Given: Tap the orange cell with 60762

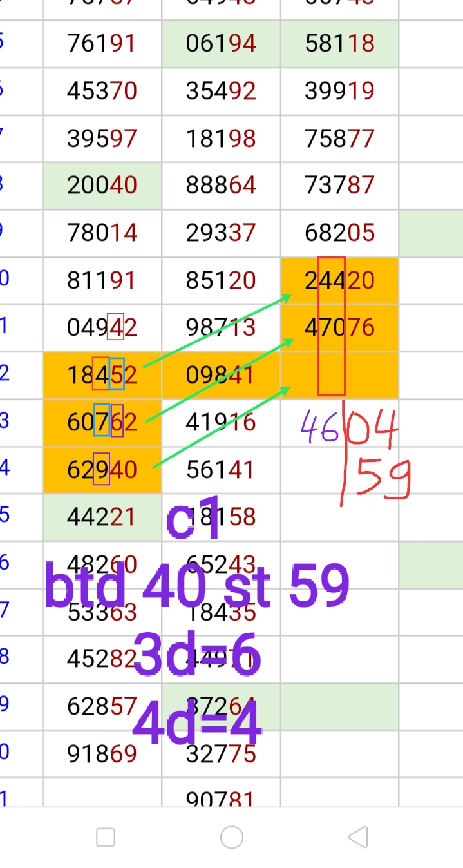Looking at the screenshot, I should pos(102,423).
